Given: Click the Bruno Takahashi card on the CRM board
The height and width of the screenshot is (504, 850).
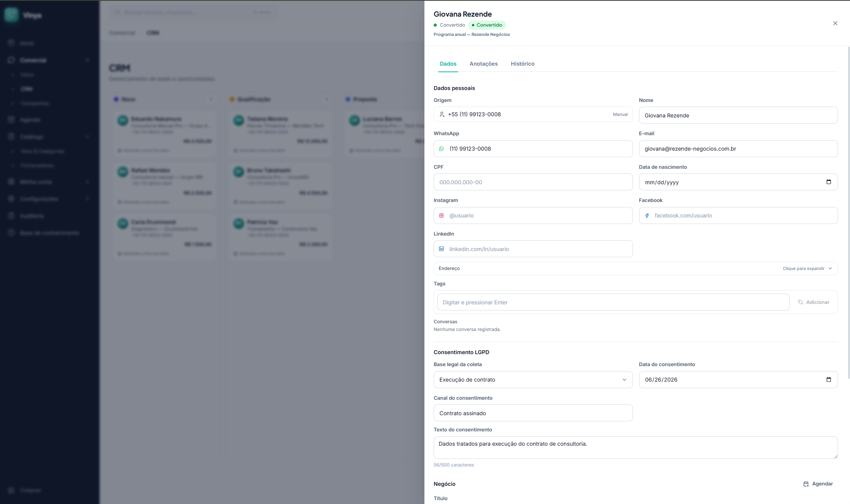Looking at the screenshot, I should pos(281,185).
